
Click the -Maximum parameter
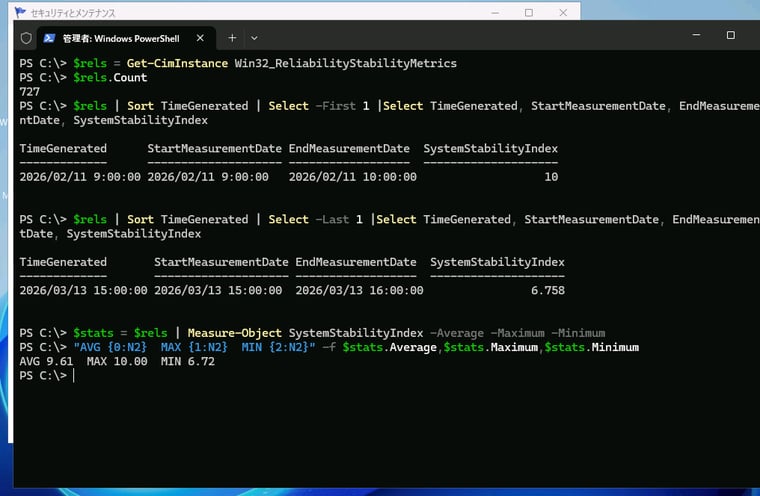click(517, 333)
